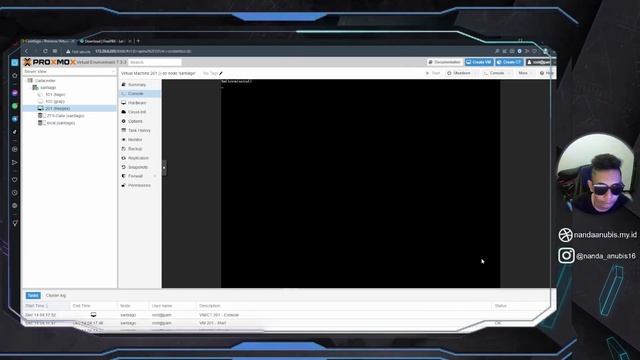
Task: Click the Create VM button
Action: point(479,62)
